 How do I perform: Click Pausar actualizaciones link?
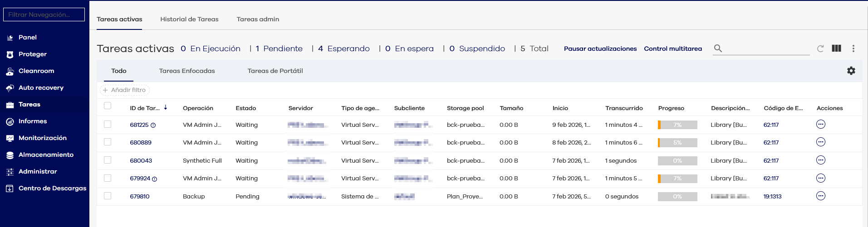pyautogui.click(x=600, y=48)
